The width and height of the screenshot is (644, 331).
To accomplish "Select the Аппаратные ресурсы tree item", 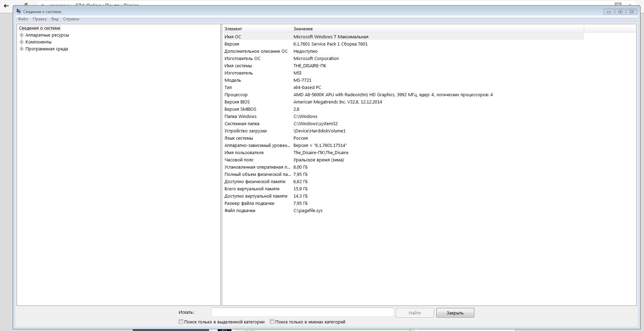I will [x=47, y=35].
